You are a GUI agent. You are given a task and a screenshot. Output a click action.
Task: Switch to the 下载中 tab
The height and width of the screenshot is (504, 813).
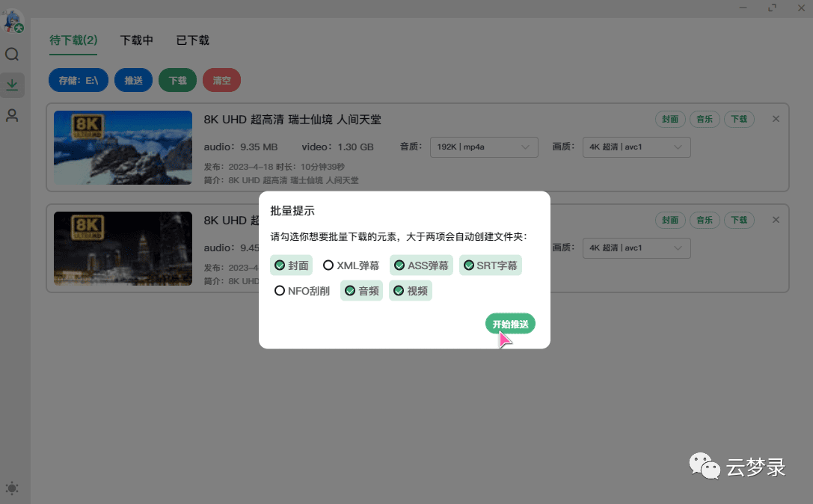pyautogui.click(x=136, y=40)
